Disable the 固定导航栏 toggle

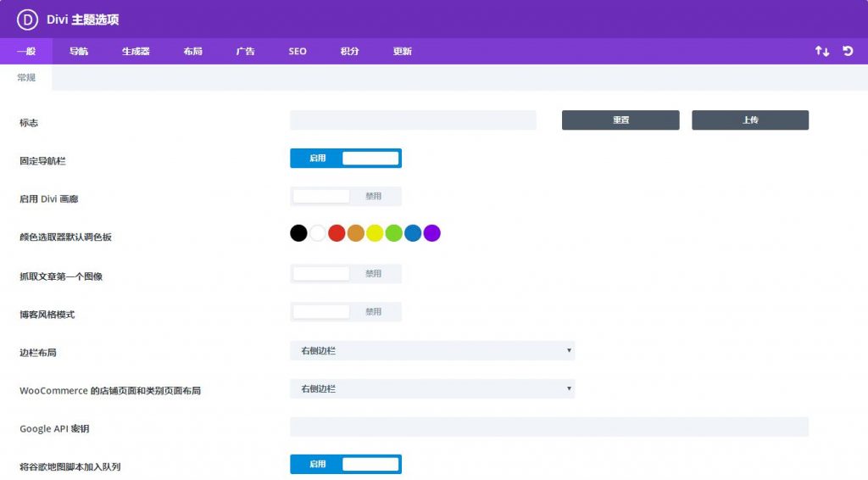346,159
